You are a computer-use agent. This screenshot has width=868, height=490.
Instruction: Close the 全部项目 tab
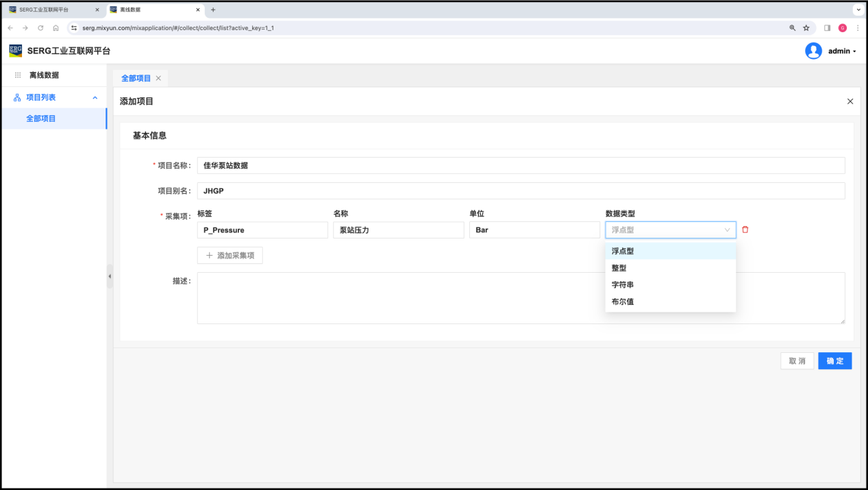[158, 78]
